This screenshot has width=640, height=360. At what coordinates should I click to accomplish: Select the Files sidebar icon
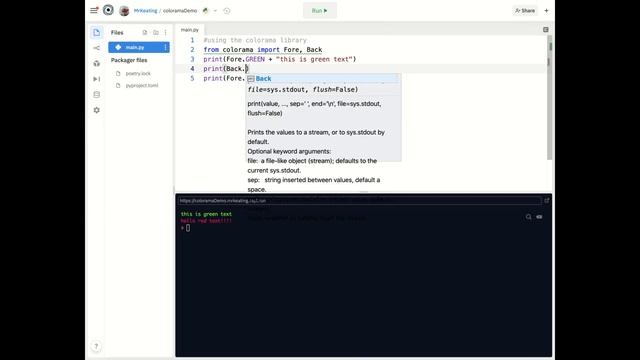coord(96,33)
